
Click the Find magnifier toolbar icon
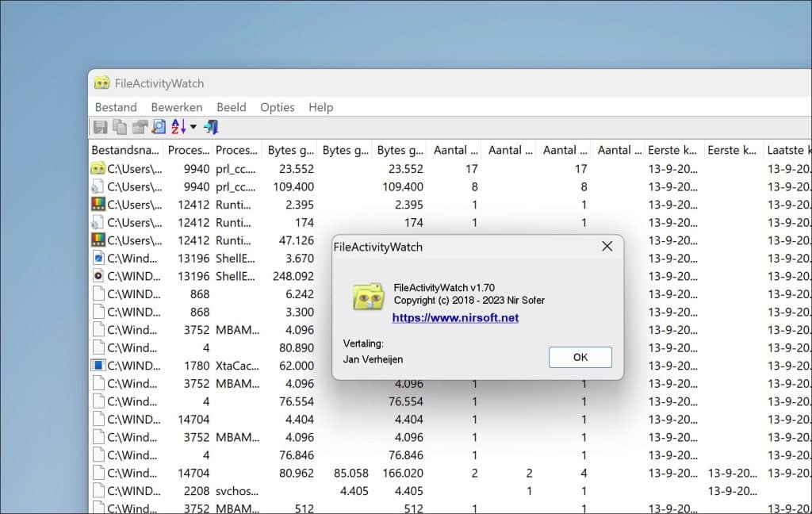[159, 127]
